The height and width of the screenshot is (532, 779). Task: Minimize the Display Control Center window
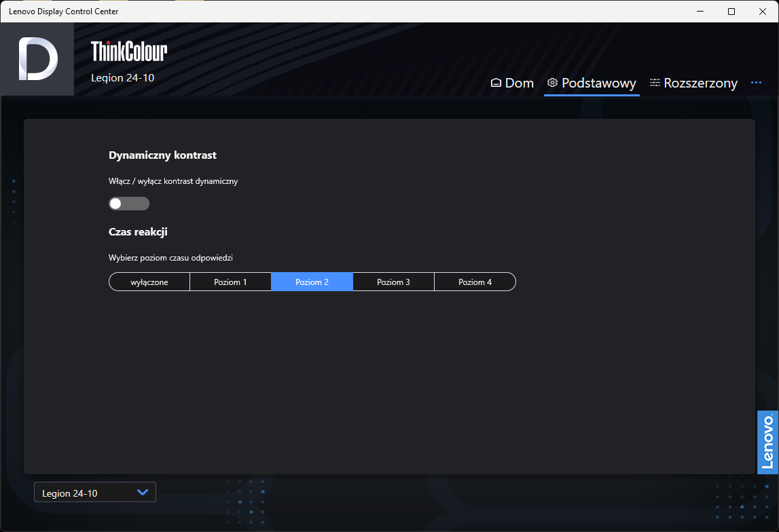click(x=700, y=12)
